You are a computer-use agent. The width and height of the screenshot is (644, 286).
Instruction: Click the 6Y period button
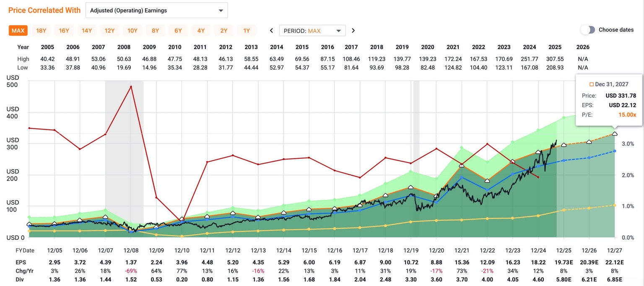tap(178, 30)
